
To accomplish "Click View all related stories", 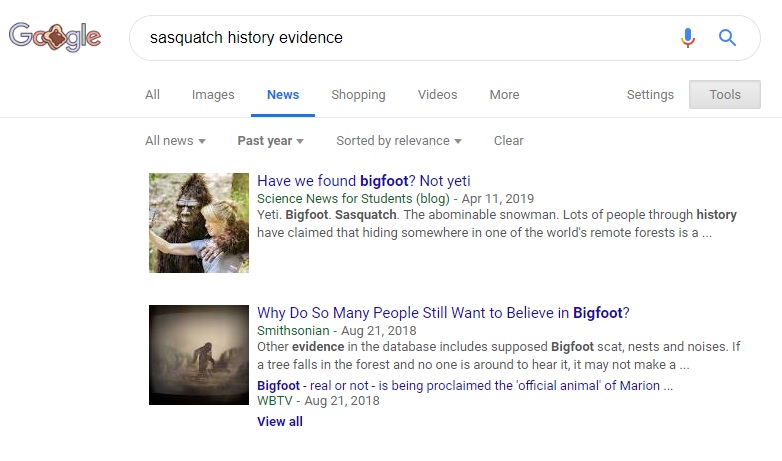I will pos(280,421).
